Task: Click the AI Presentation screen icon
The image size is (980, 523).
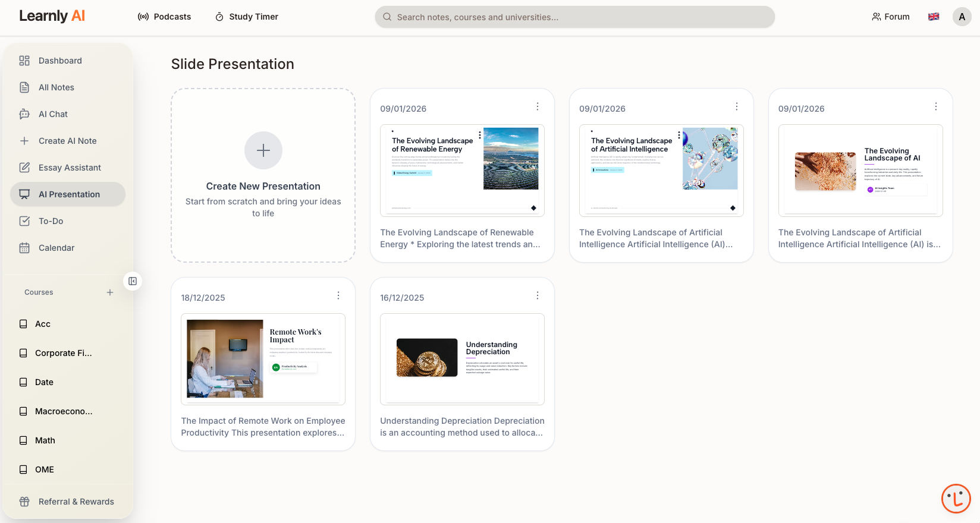Action: point(24,194)
